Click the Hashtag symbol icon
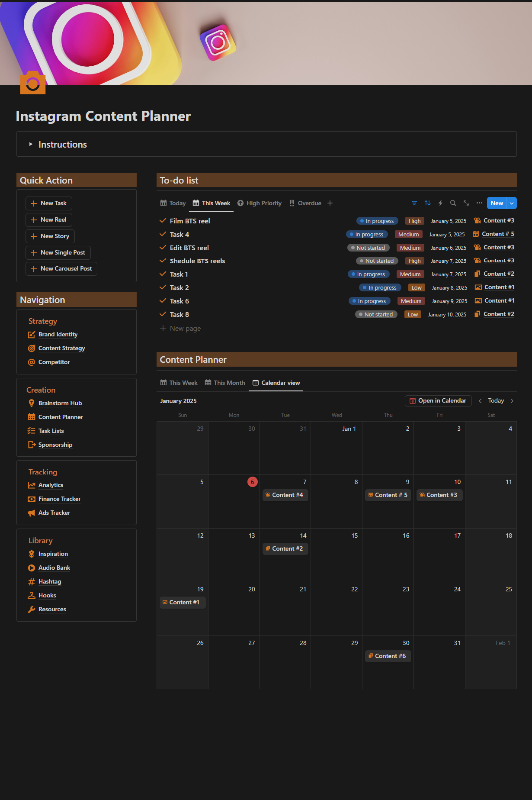 click(x=32, y=582)
